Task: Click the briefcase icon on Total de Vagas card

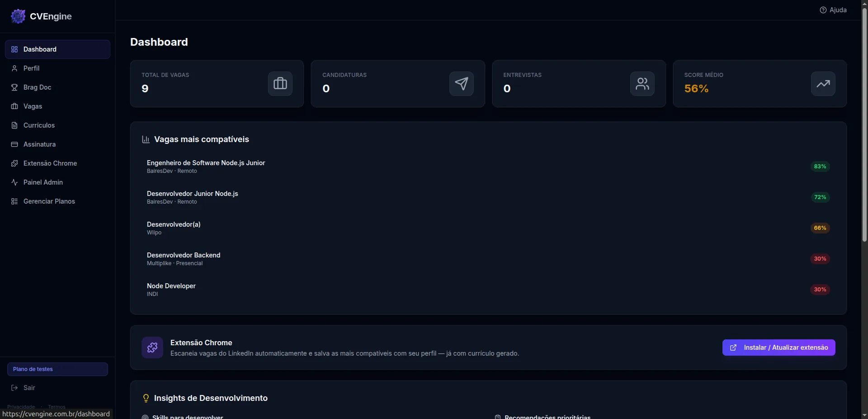Action: coord(280,84)
